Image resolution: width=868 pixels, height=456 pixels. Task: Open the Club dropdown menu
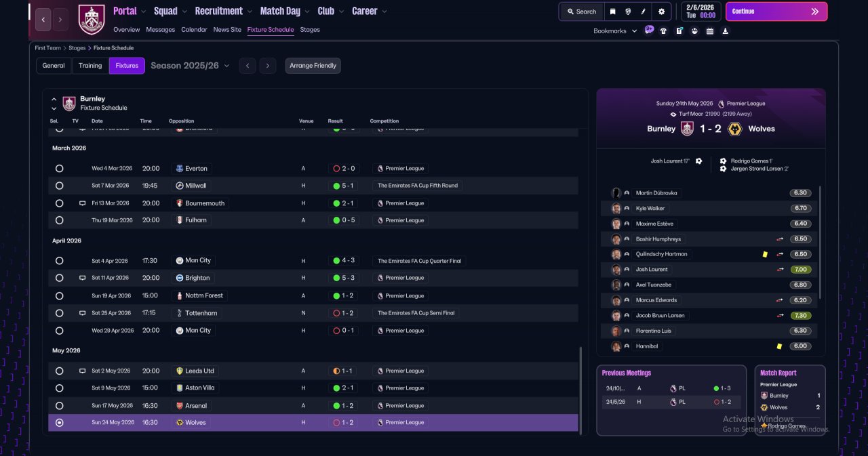330,11
